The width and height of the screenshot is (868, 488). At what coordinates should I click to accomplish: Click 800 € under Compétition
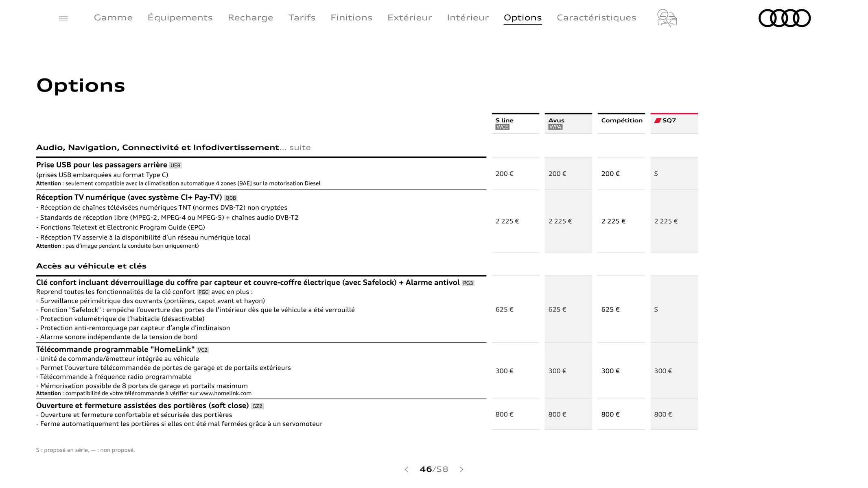[610, 414]
